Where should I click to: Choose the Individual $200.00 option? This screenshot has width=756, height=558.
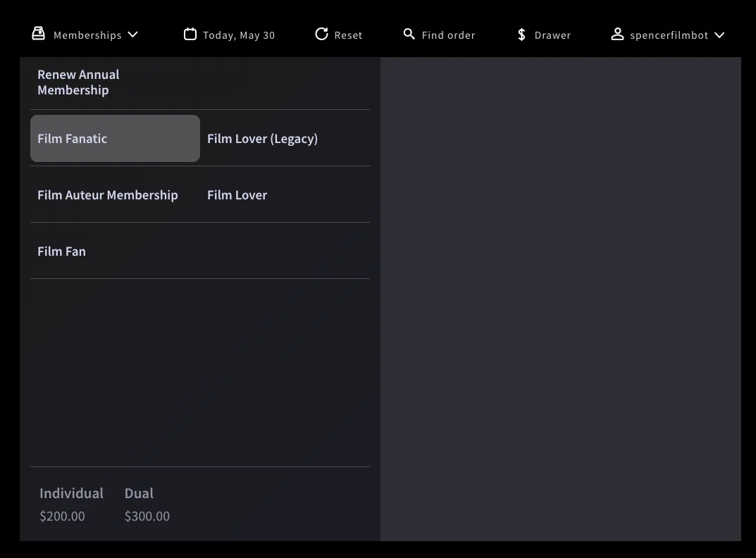click(x=71, y=504)
